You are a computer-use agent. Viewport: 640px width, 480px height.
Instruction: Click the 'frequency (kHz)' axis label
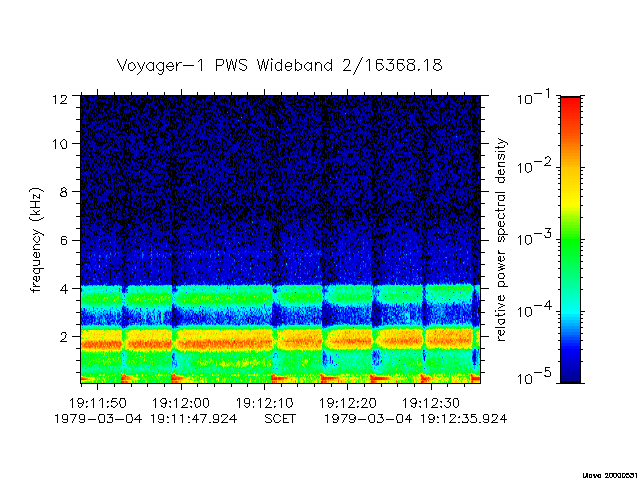click(x=36, y=240)
